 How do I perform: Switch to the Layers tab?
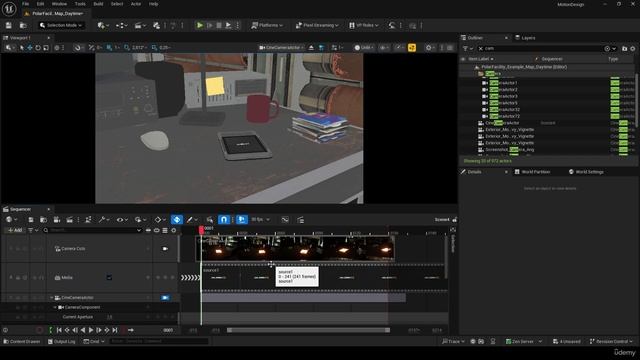coord(525,38)
